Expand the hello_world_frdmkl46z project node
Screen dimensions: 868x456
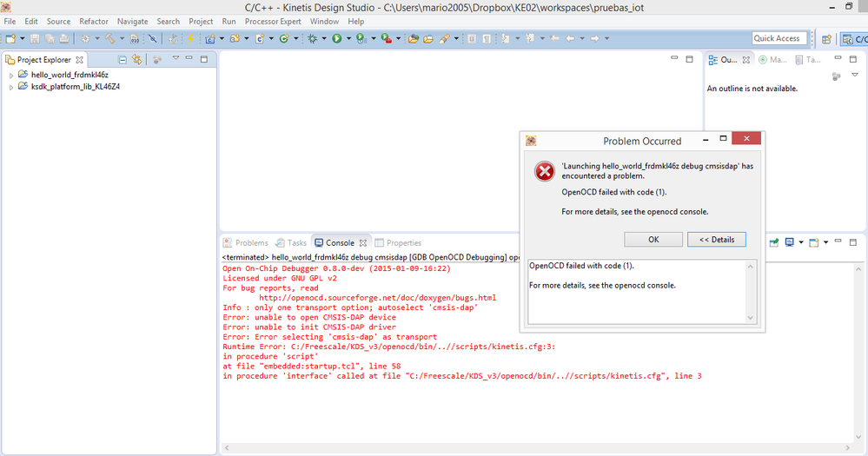pos(11,76)
